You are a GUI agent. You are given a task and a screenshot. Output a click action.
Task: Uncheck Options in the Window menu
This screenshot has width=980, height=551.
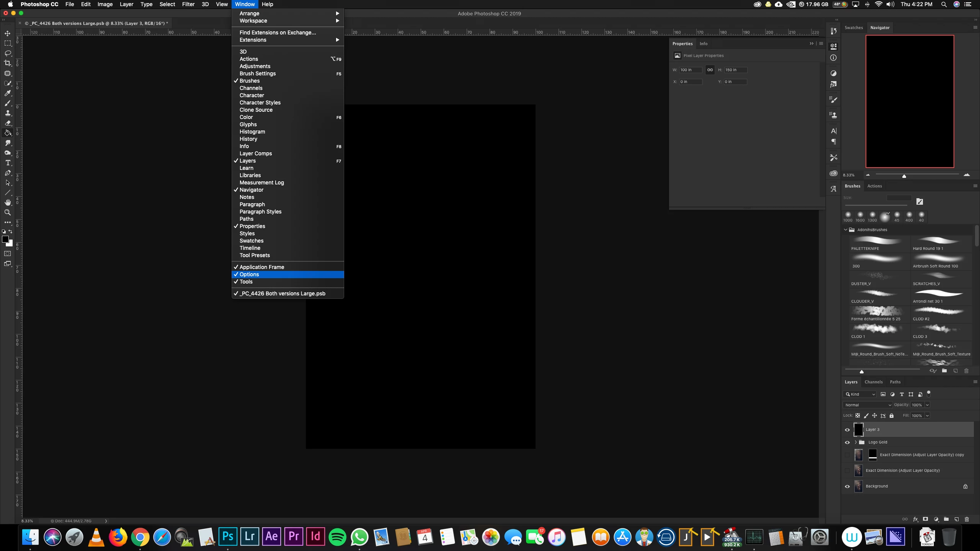point(249,274)
